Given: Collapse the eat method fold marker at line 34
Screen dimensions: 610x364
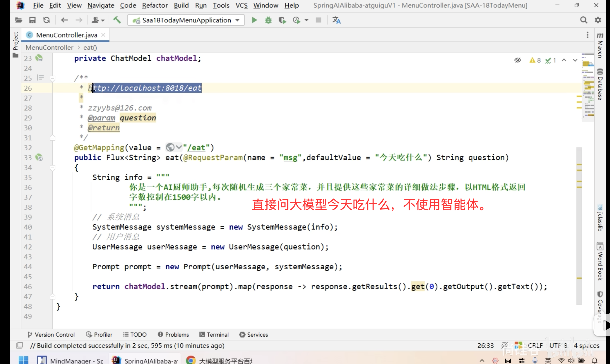Looking at the screenshot, I should [52, 168].
